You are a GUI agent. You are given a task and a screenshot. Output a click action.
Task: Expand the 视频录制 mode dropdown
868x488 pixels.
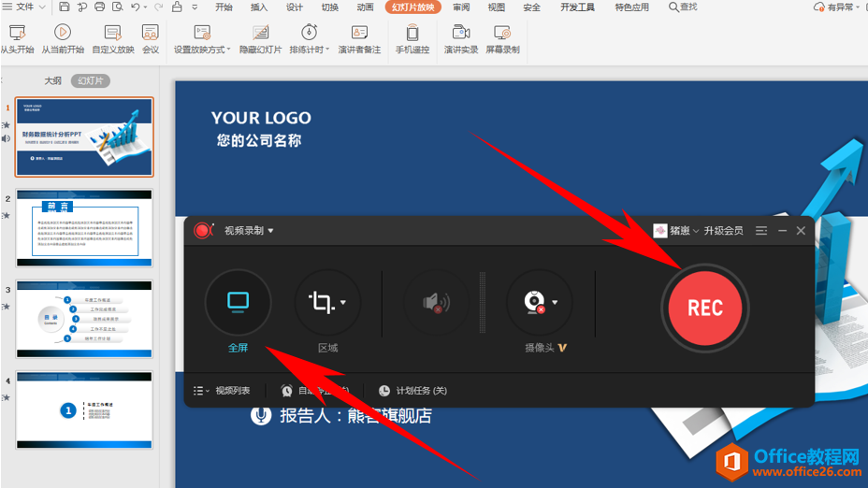(x=270, y=231)
